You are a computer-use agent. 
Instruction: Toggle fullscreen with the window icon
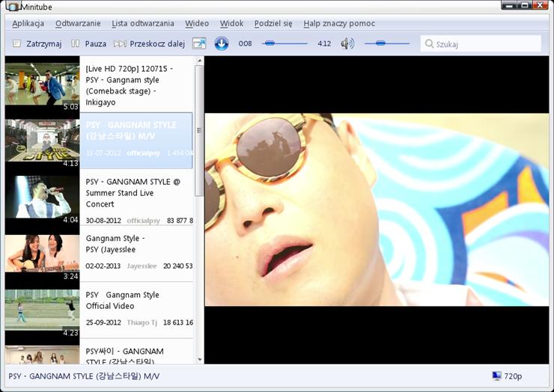click(x=199, y=44)
